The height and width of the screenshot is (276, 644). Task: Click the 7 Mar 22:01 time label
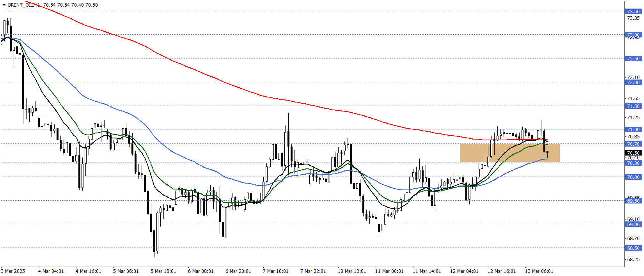tap(313, 271)
